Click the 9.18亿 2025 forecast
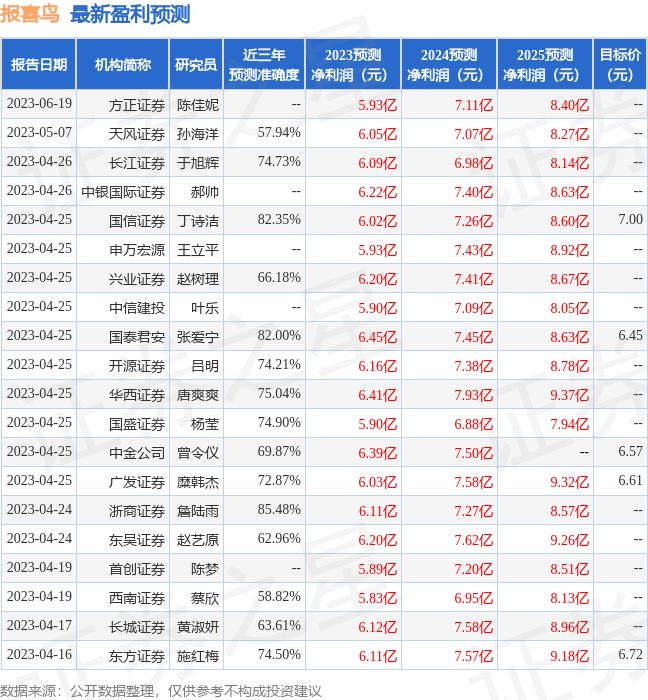Viewport: 648px width, 700px height. click(x=569, y=656)
